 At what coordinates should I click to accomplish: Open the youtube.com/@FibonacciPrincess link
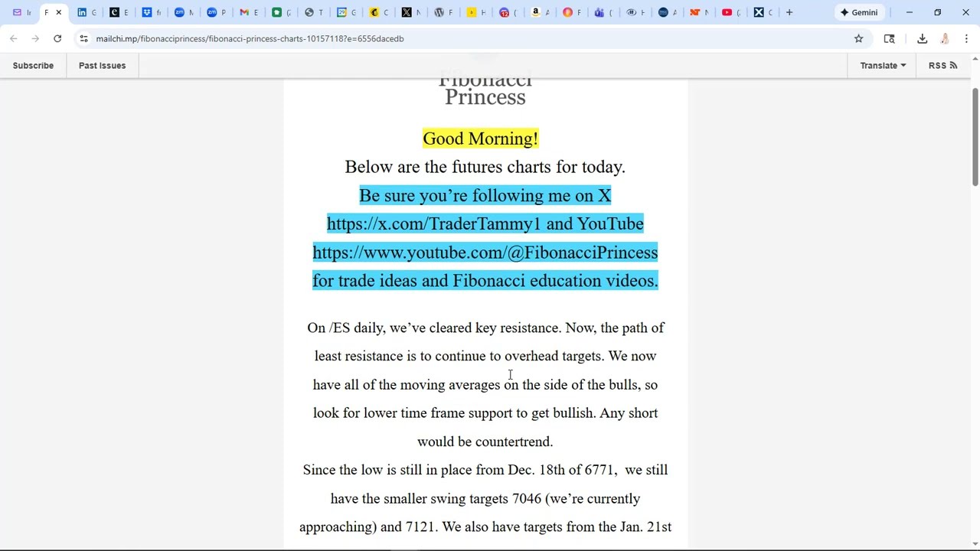click(485, 253)
